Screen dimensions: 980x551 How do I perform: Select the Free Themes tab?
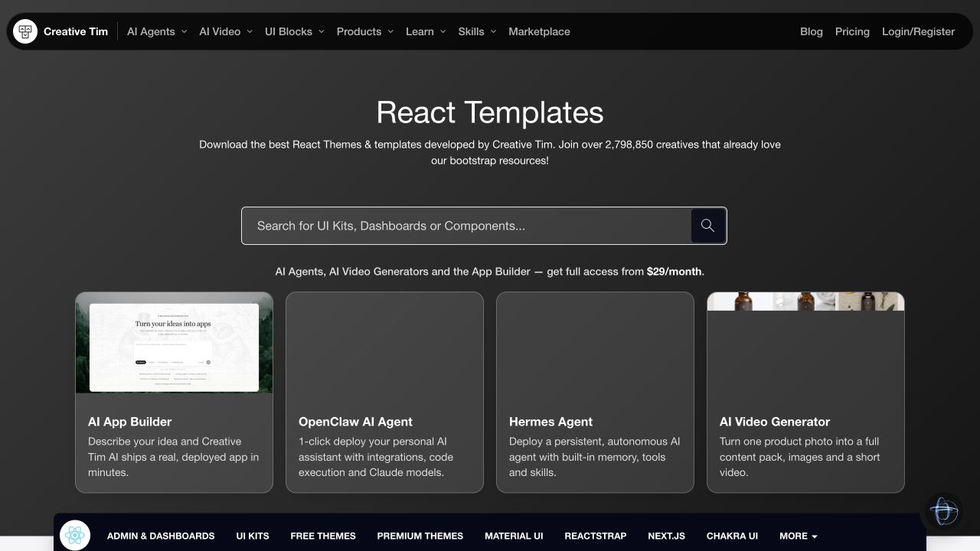point(323,536)
